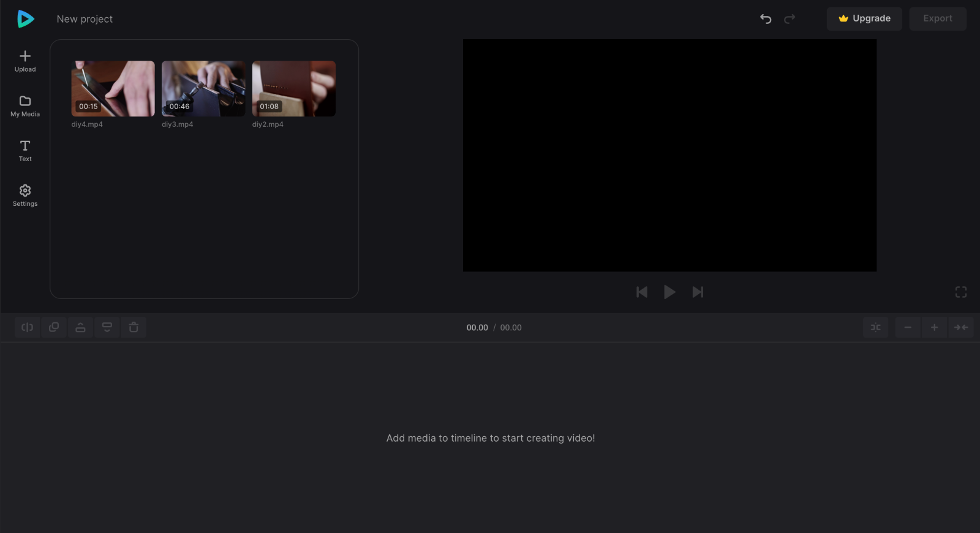Viewport: 980px width, 533px height.
Task: Click the diy3.mp4 file name
Action: (177, 124)
